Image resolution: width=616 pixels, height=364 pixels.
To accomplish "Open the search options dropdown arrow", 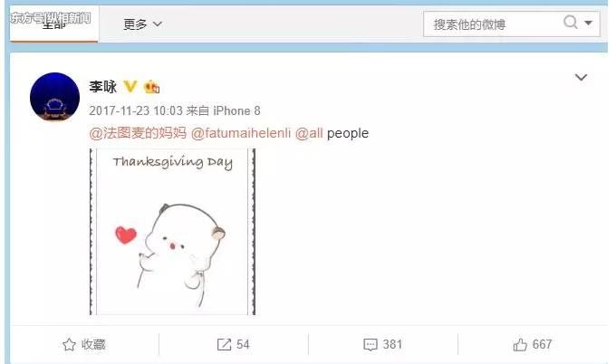I will tap(588, 23).
